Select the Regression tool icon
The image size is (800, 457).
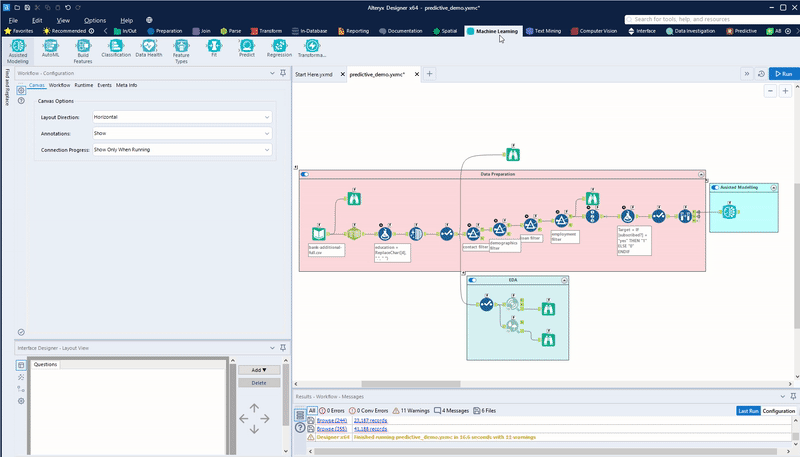tap(280, 46)
